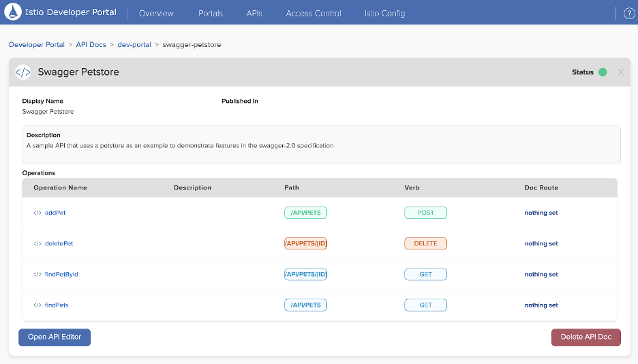Viewport: 638px width, 364px height.
Task: Click 'nothing set' doc route for addPet
Action: (x=541, y=213)
